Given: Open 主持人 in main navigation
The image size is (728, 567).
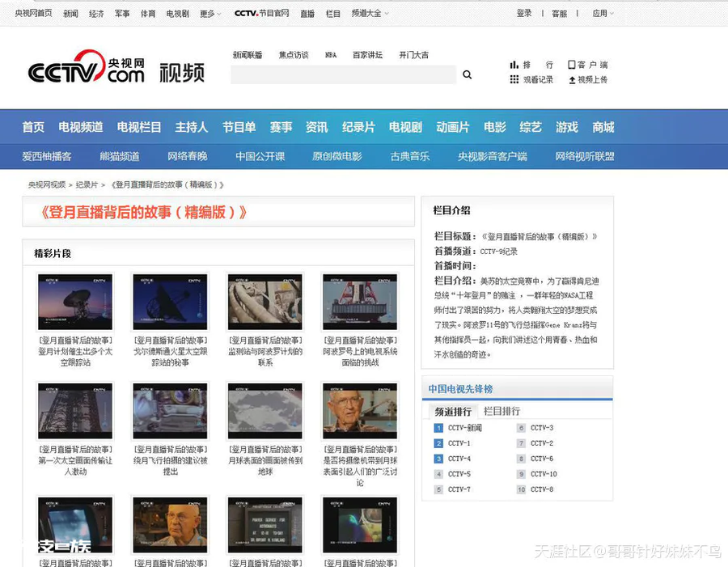Looking at the screenshot, I should [192, 127].
